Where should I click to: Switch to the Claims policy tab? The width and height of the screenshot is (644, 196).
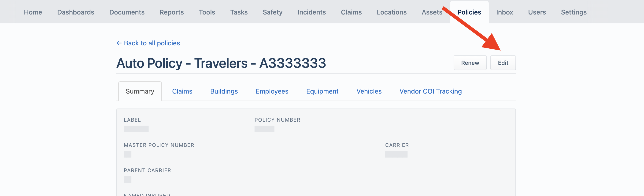(x=182, y=91)
